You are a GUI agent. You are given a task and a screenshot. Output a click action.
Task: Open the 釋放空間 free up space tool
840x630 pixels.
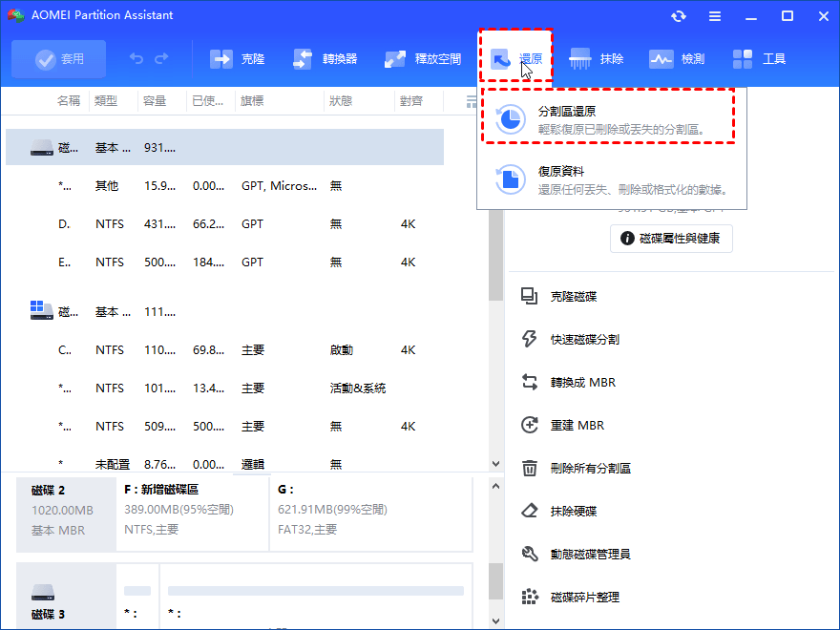click(423, 59)
